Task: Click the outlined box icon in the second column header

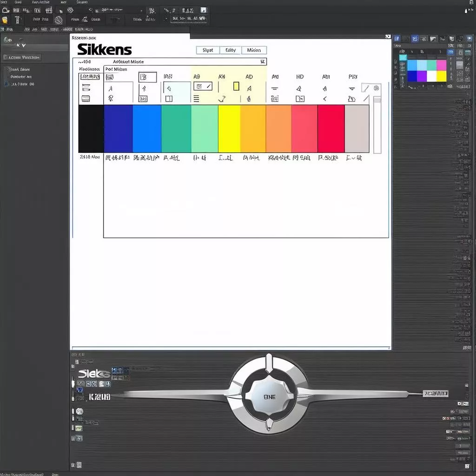Action: pyautogui.click(x=147, y=77)
